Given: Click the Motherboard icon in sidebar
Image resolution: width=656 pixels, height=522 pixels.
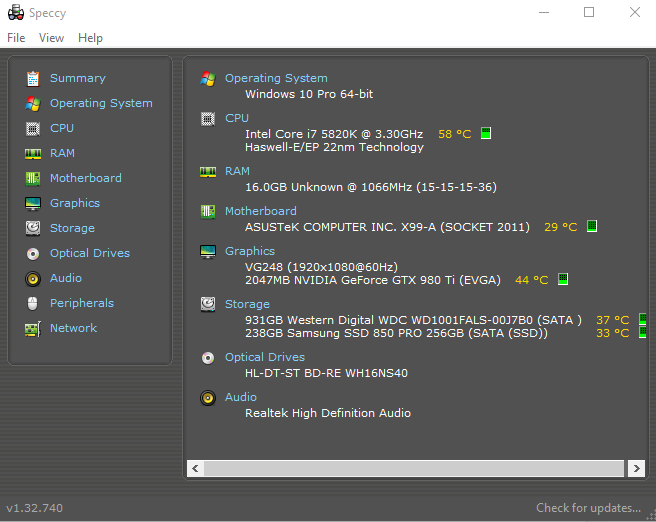Looking at the screenshot, I should coord(33,179).
